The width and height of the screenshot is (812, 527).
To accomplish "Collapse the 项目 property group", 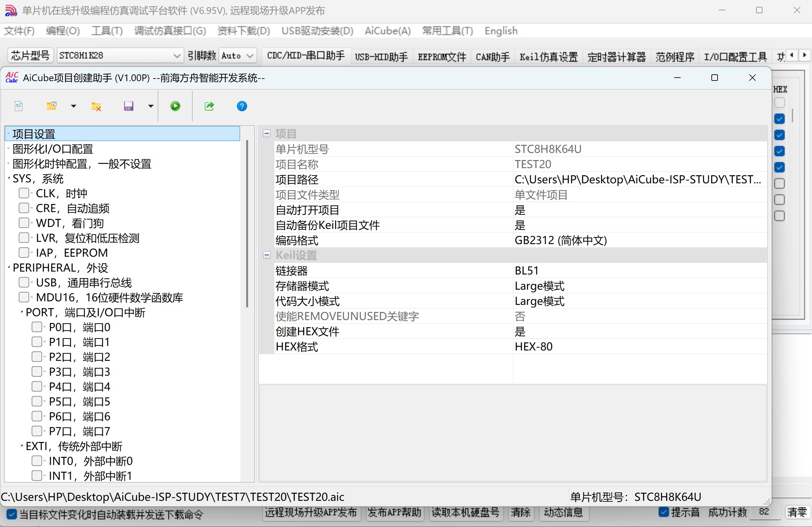I will coord(267,134).
